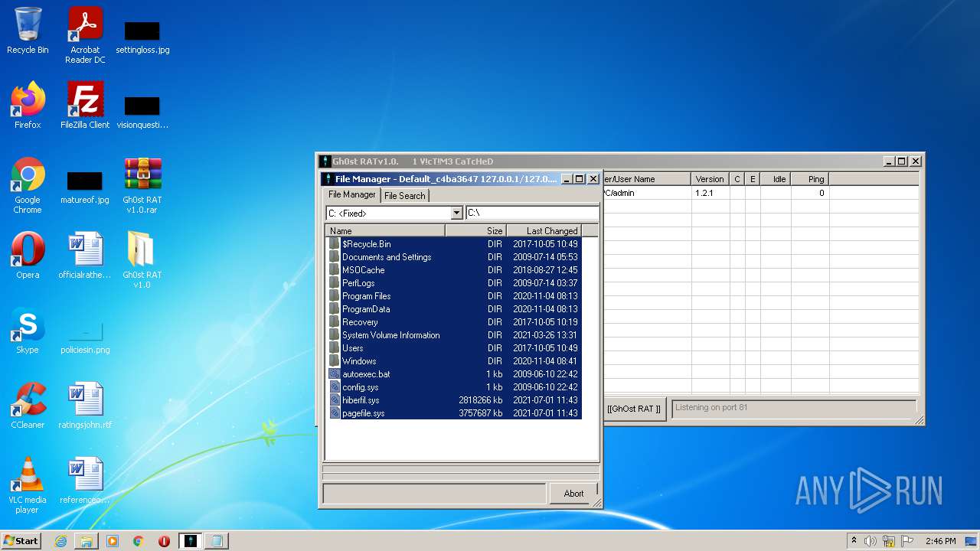Screen dimensions: 980x551
Task: Click the date 2021-03-26 13:31
Action: click(x=545, y=335)
